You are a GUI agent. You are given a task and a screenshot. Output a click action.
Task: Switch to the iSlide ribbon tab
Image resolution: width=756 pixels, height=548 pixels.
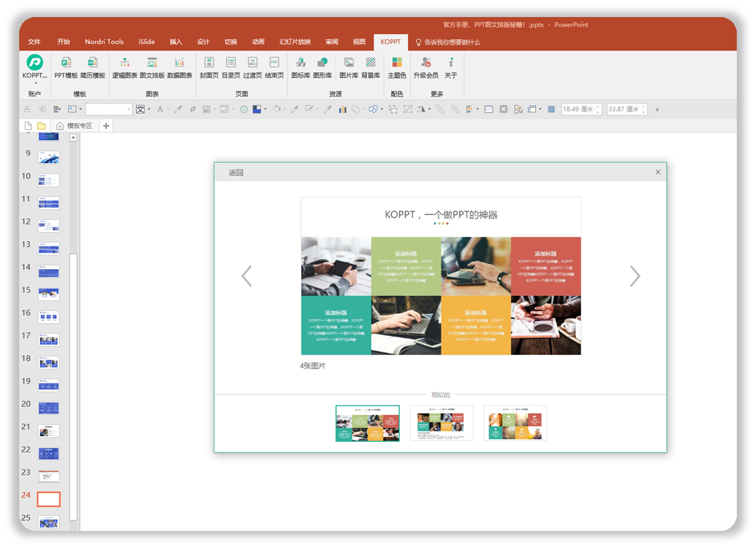[x=147, y=42]
